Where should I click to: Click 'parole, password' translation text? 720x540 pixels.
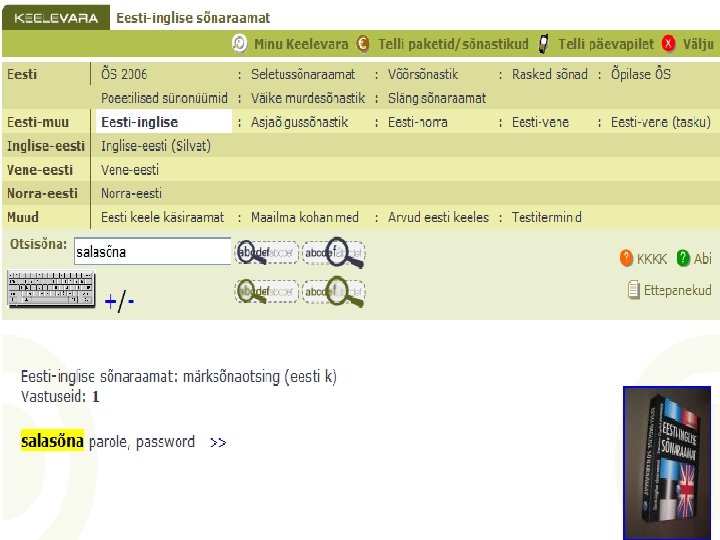[x=142, y=442]
